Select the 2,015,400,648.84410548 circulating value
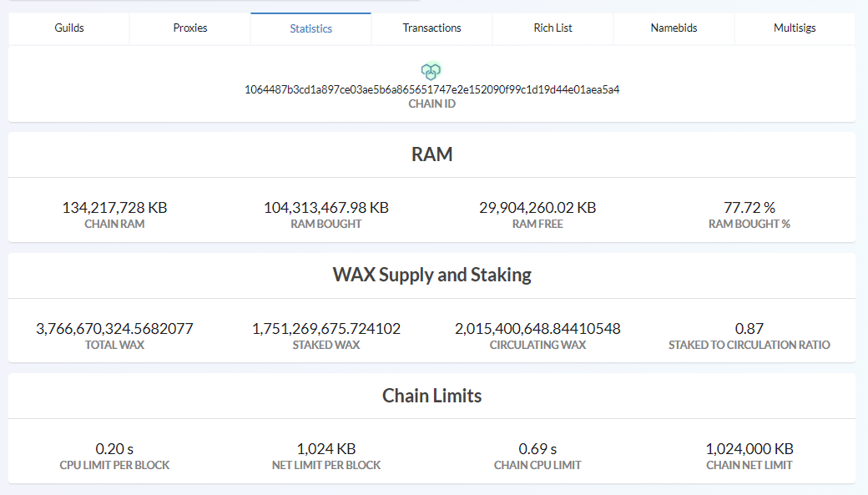The width and height of the screenshot is (868, 495). (x=537, y=329)
